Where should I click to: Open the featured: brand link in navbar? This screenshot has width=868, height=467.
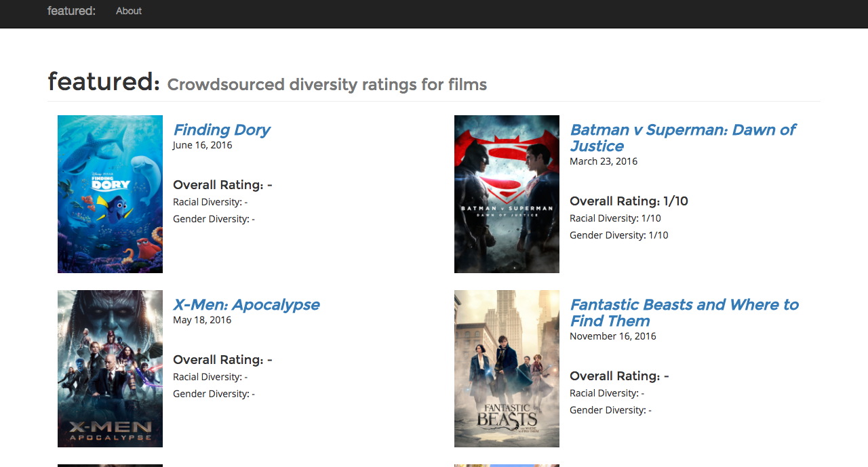(x=71, y=11)
